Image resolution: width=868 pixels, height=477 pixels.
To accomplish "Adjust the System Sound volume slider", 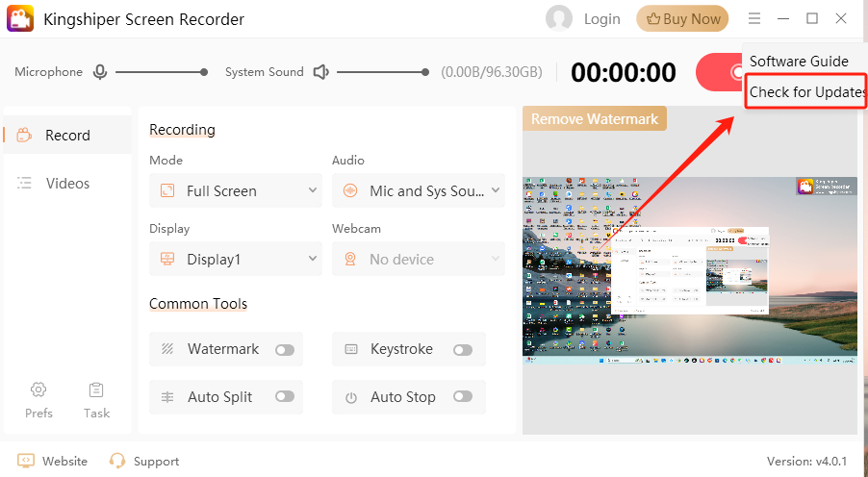I will pos(383,72).
